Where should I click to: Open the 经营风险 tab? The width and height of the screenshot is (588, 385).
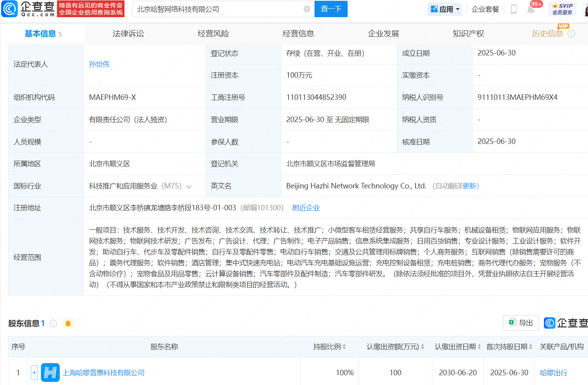(x=213, y=34)
